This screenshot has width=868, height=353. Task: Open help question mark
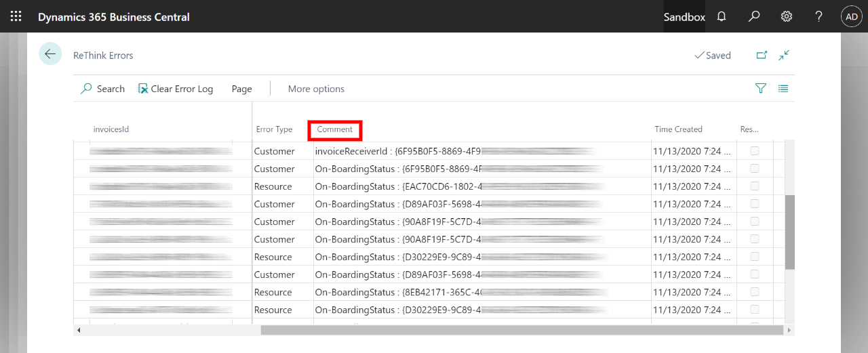coord(819,16)
